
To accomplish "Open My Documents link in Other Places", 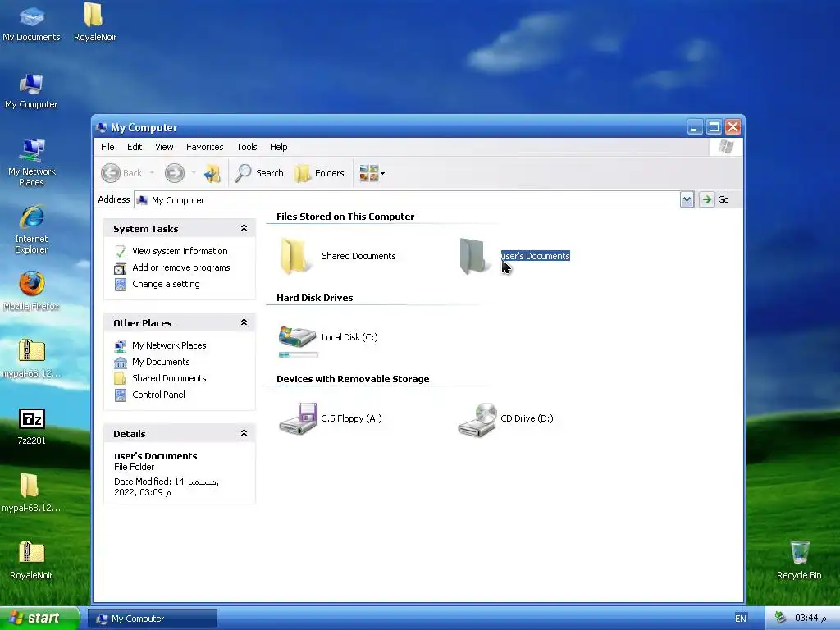I will tap(161, 362).
